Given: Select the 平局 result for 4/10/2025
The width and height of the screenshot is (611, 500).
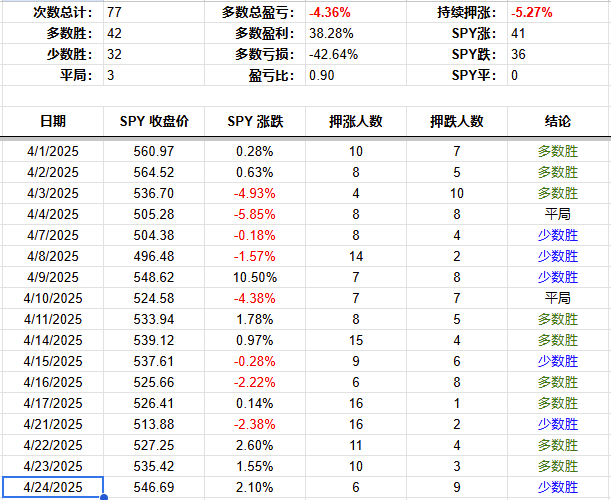Looking at the screenshot, I should [558, 298].
